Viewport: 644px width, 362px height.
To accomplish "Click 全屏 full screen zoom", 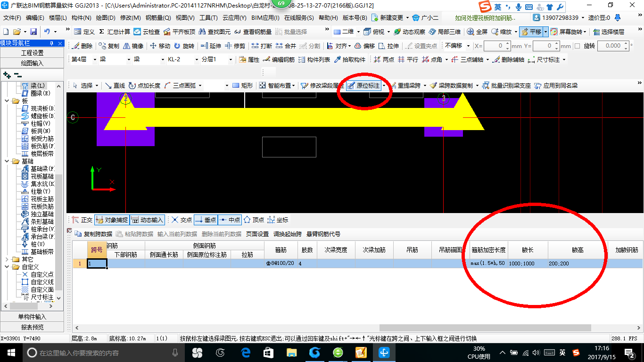I will 477,32.
